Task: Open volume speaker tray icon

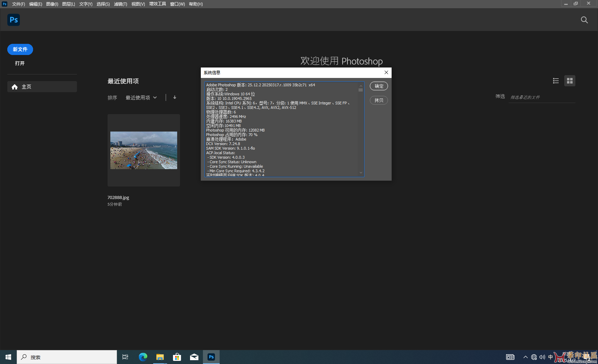Action: point(542,357)
